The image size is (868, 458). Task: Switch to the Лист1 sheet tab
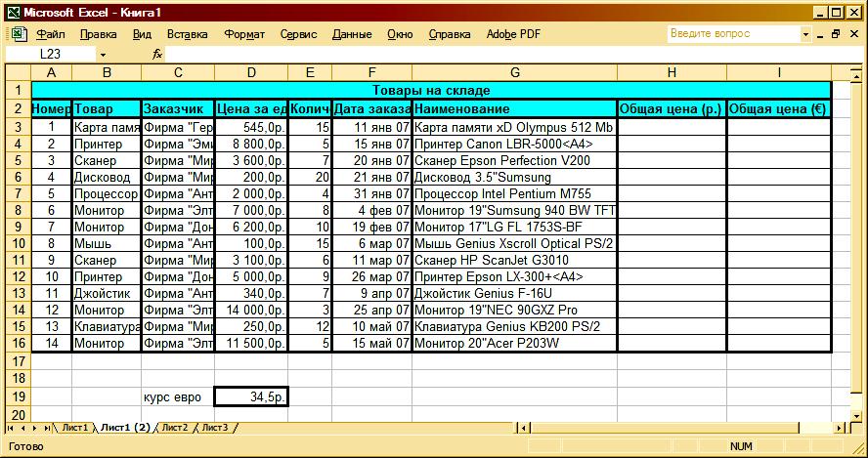click(x=74, y=428)
